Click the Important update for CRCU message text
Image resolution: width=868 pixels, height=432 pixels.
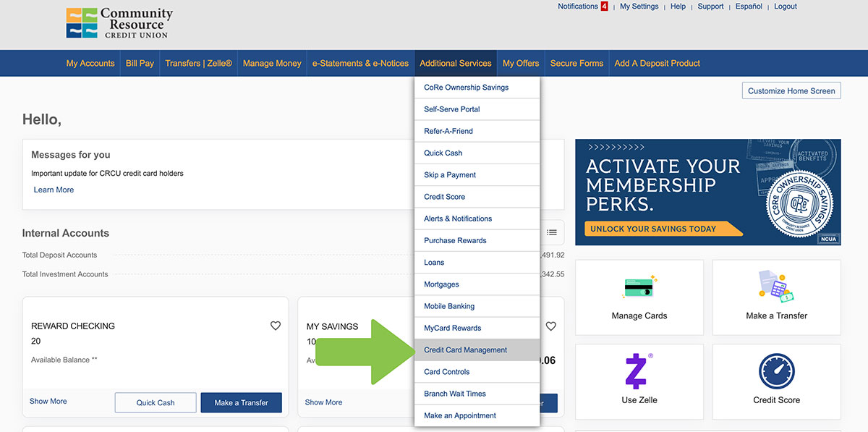pos(107,174)
